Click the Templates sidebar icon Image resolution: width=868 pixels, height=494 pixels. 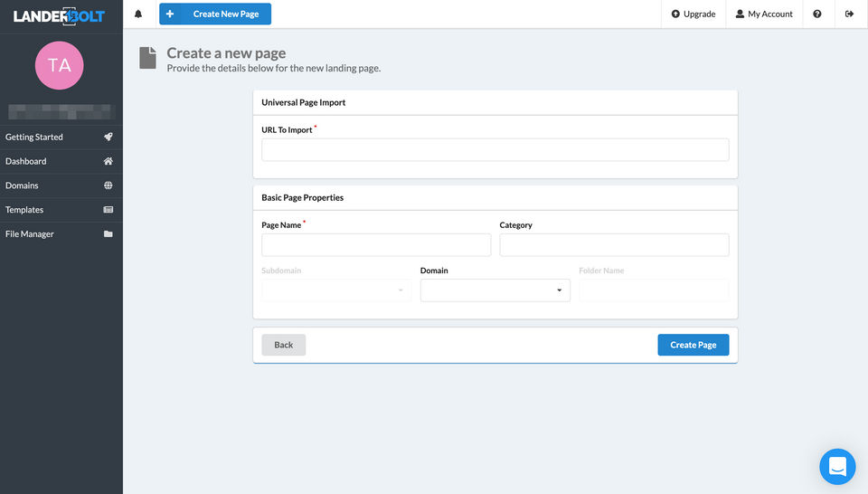coord(108,210)
